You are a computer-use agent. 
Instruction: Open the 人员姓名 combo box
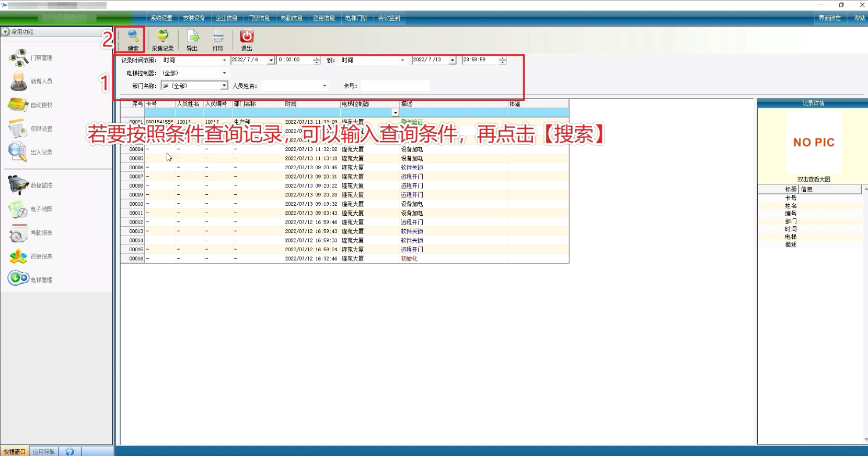[x=324, y=86]
